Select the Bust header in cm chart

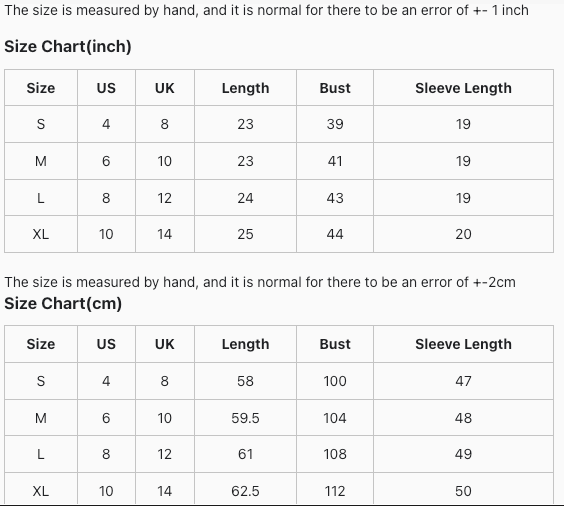[335, 344]
